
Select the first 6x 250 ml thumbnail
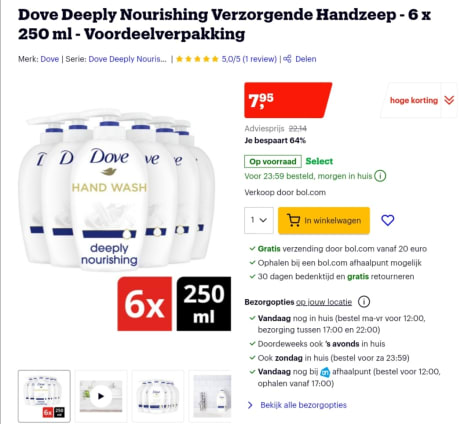point(44,396)
